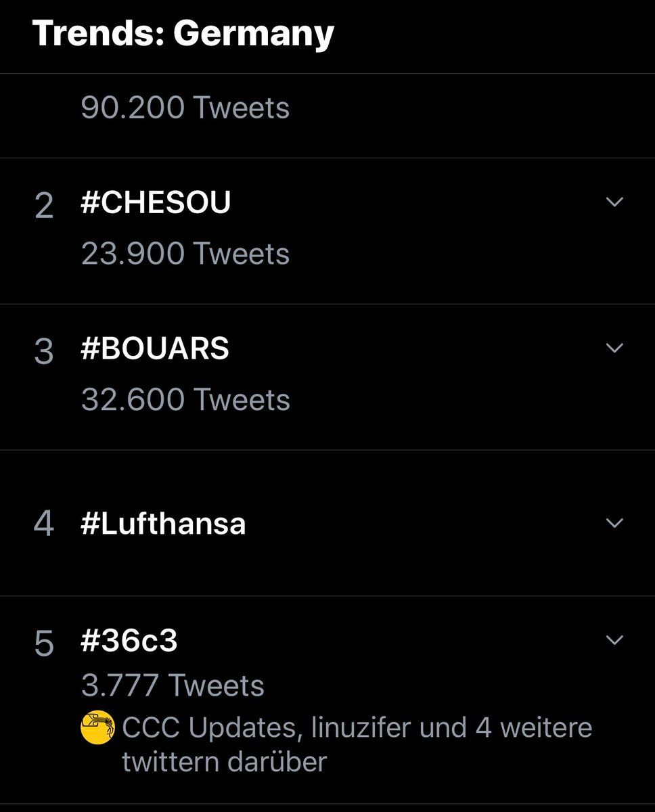The height and width of the screenshot is (812, 655).
Task: Expand options chevron for #CHESOU trend
Action: tap(614, 202)
